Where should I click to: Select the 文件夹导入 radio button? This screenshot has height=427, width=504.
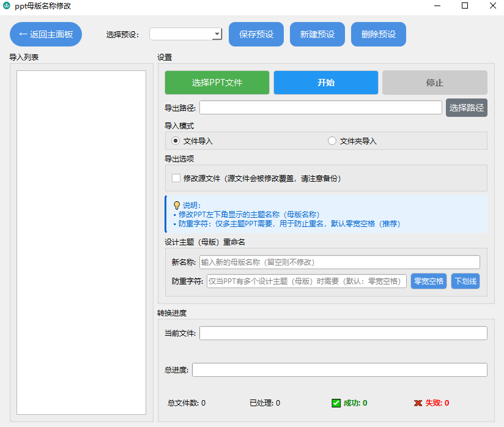[332, 141]
